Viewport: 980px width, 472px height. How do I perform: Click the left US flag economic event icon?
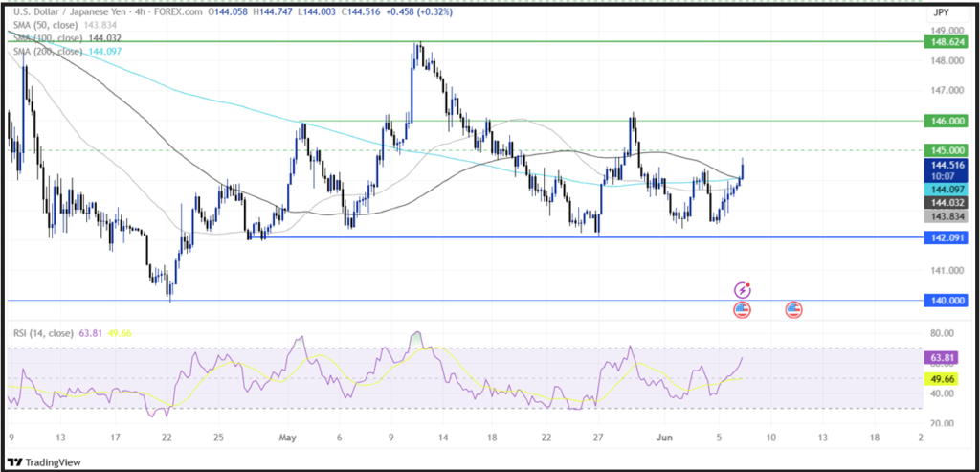click(x=743, y=308)
